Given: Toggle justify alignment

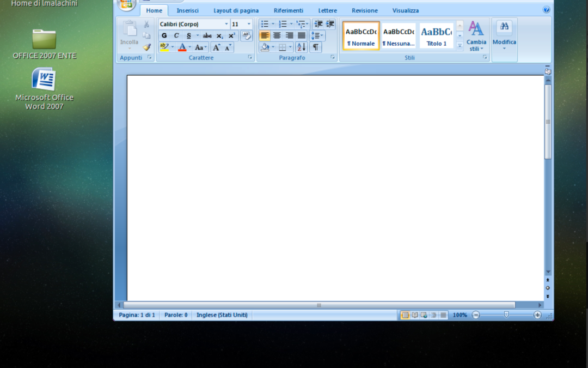Looking at the screenshot, I should [x=302, y=35].
